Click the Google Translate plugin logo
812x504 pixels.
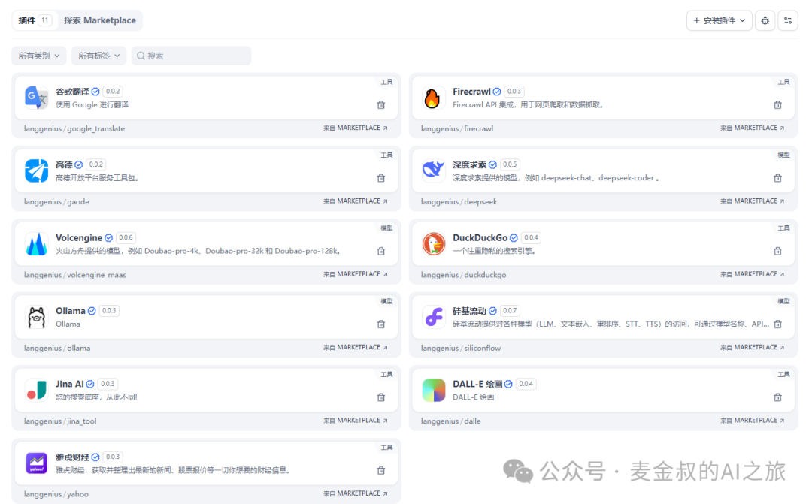pyautogui.click(x=36, y=98)
